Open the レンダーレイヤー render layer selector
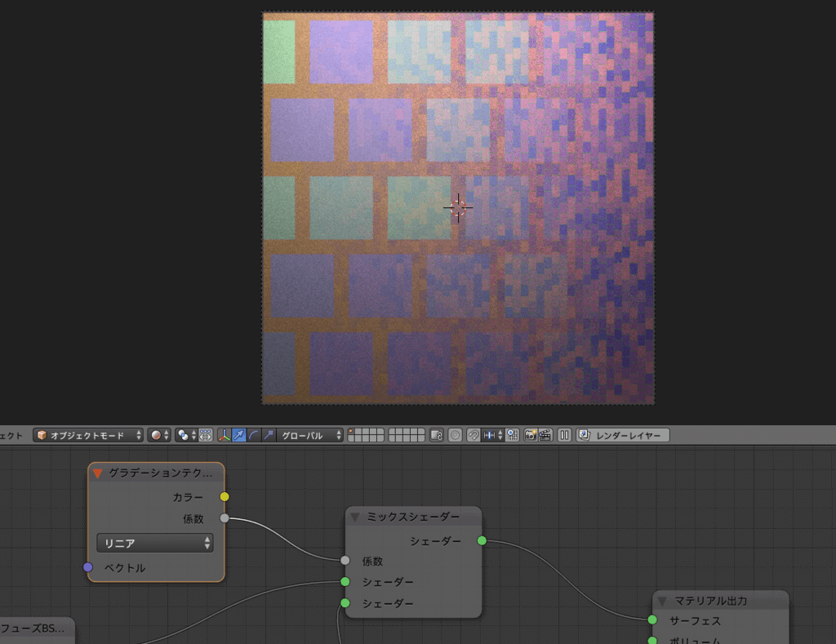This screenshot has width=836, height=644. point(623,436)
